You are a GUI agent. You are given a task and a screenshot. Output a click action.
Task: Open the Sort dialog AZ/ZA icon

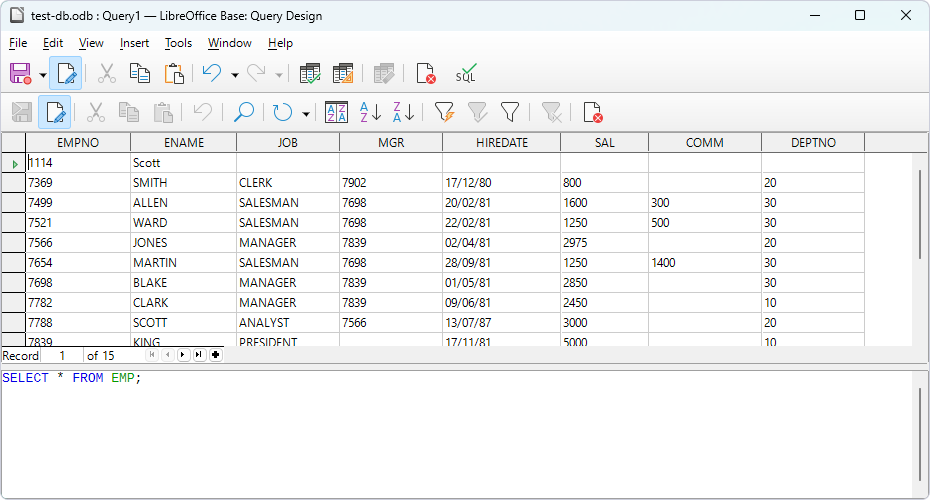click(336, 112)
